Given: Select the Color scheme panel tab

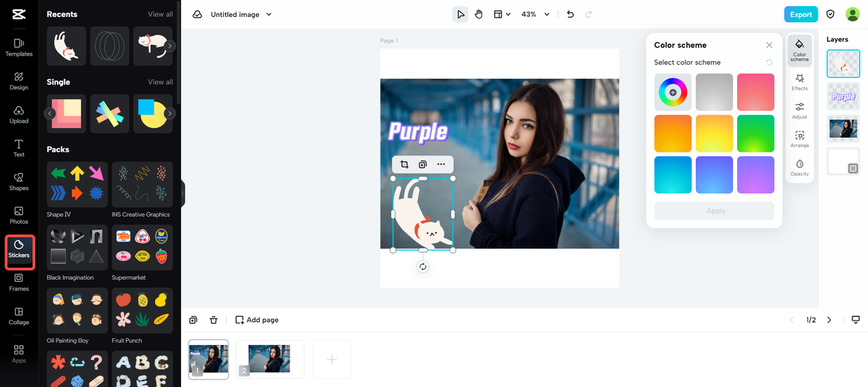Looking at the screenshot, I should click(x=800, y=51).
